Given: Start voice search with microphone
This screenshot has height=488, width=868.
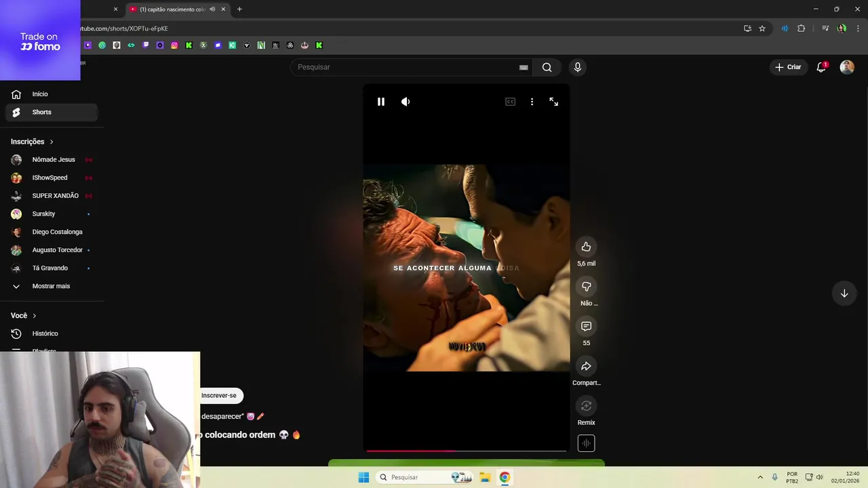Looking at the screenshot, I should pyautogui.click(x=578, y=67).
